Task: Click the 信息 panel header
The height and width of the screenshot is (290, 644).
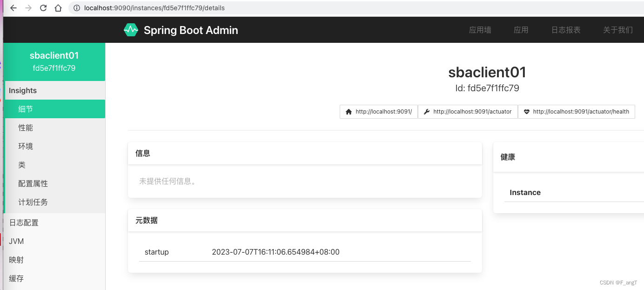Action: 305,153
